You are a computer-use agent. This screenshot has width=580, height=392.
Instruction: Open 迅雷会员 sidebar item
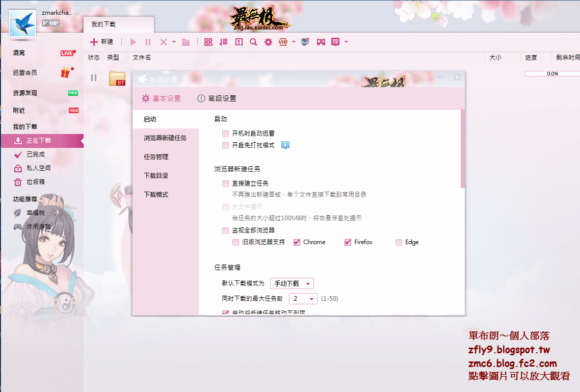25,73
